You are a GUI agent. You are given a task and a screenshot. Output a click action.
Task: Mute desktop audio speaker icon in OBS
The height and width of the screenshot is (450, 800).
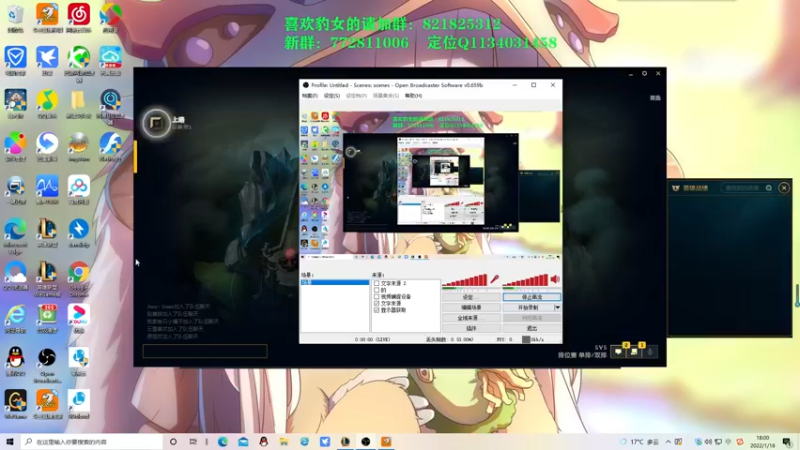(555, 279)
